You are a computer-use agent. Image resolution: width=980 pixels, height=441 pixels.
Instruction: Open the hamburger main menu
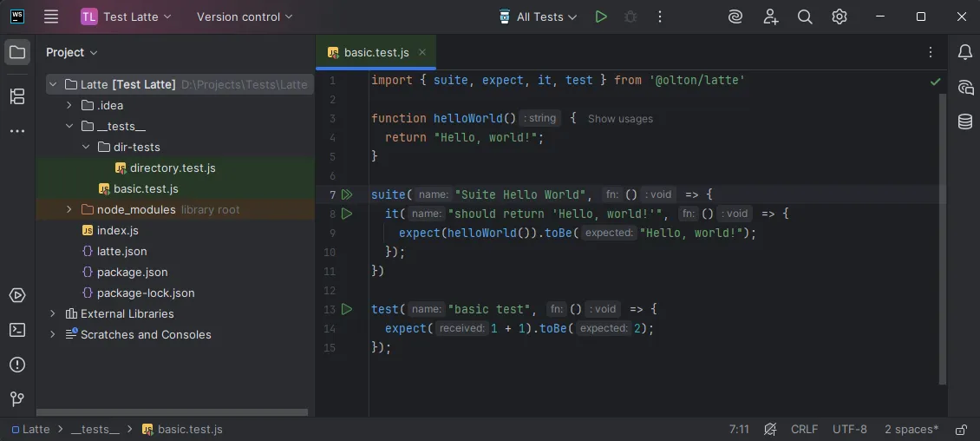51,16
